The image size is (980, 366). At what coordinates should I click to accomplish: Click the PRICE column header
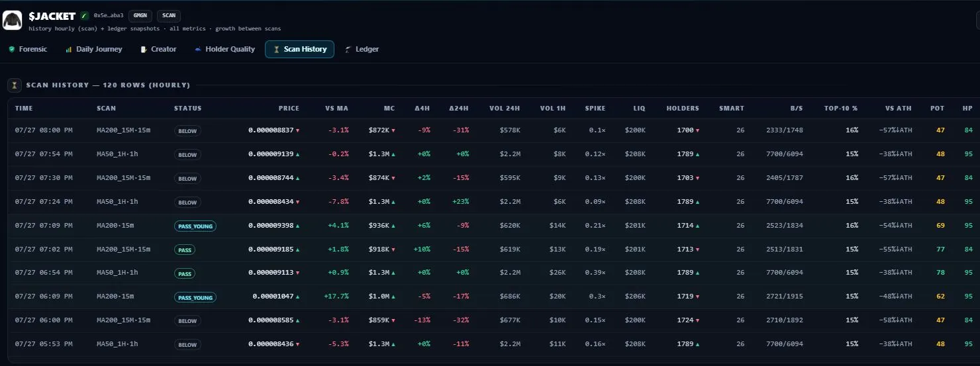[x=289, y=108]
